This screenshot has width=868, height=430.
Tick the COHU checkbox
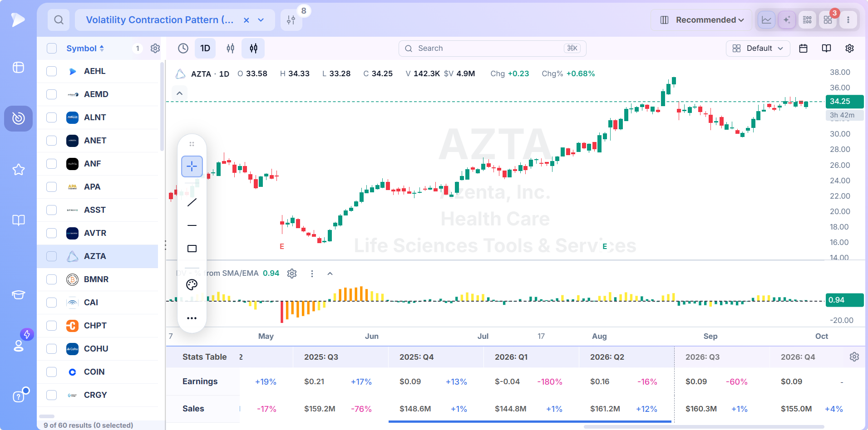pos(52,349)
